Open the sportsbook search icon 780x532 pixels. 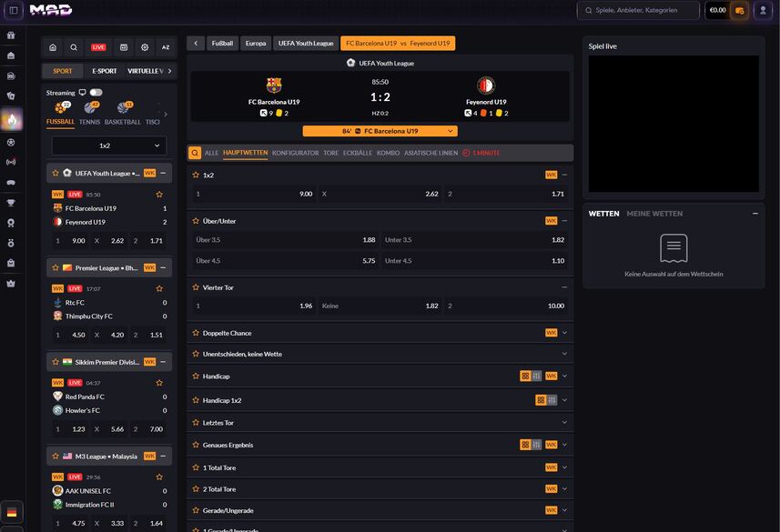[x=74, y=47]
